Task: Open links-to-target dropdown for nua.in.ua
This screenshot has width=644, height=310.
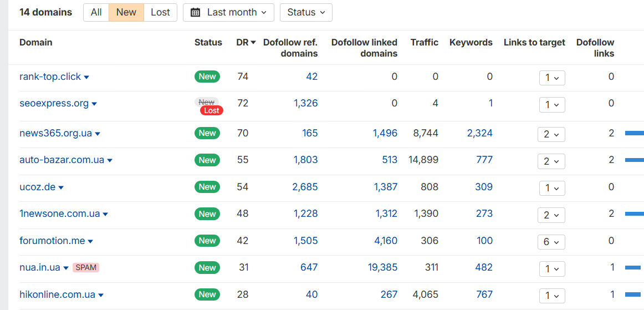Action: click(552, 269)
